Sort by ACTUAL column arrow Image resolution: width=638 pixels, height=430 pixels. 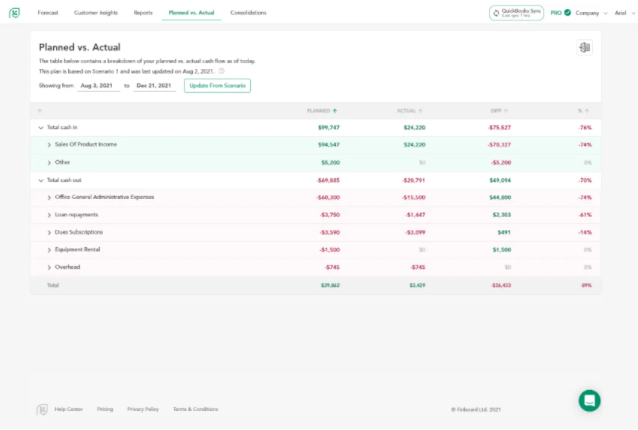[x=420, y=111]
